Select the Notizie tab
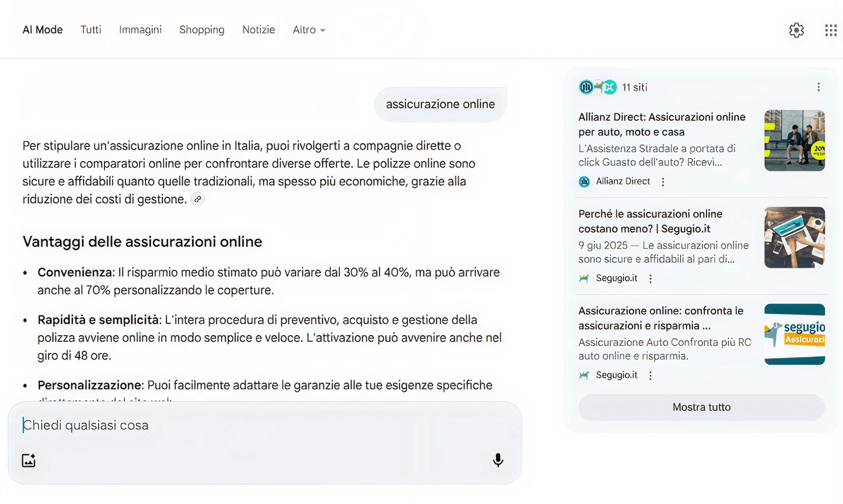 coord(259,30)
